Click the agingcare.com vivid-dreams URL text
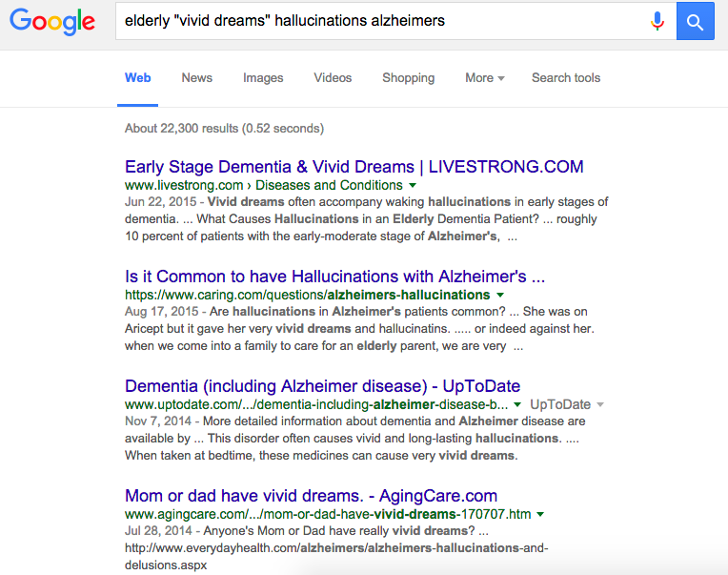This screenshot has height=575, width=728. (328, 514)
